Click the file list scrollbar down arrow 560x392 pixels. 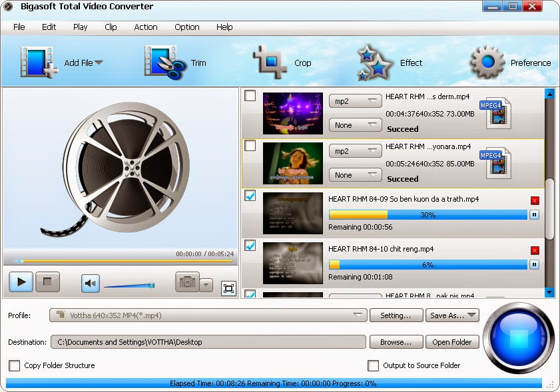pos(549,292)
